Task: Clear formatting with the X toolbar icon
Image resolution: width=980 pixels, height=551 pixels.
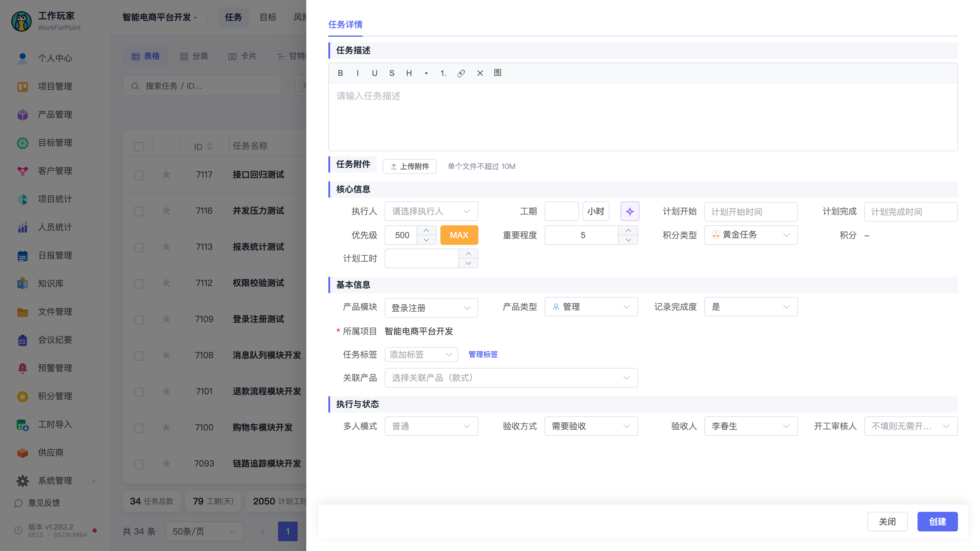Action: pos(480,73)
